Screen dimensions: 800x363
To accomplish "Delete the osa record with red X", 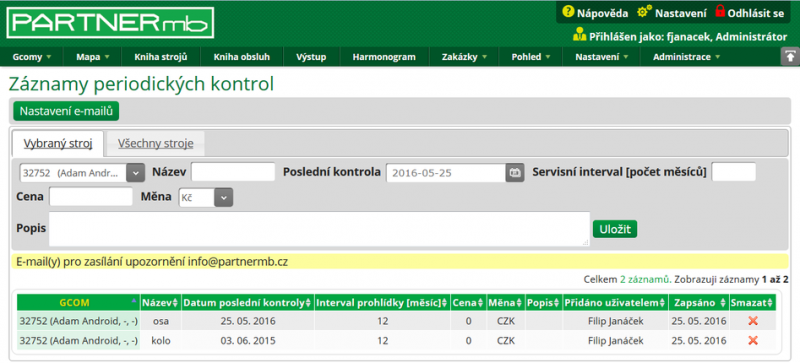I will click(x=753, y=321).
